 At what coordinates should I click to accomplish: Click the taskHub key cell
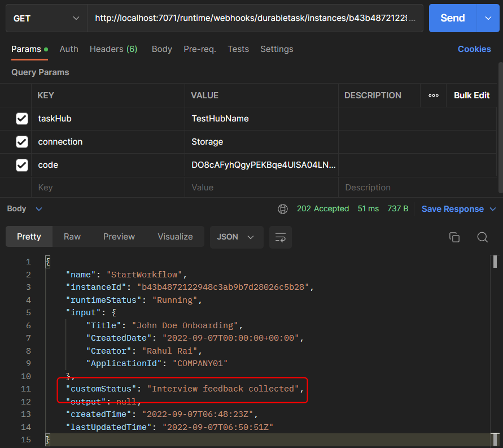tap(108, 119)
